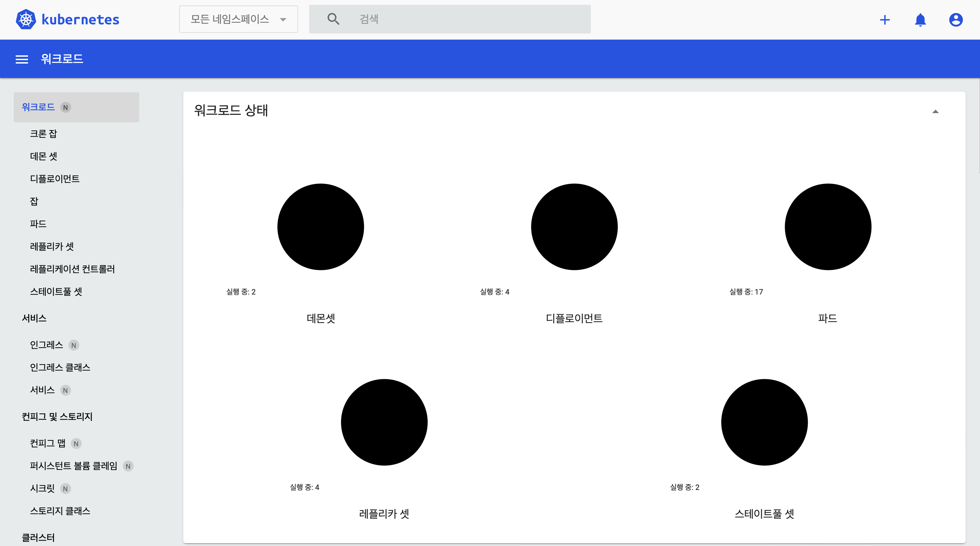Open 서비스 N item in sidebar

click(42, 390)
